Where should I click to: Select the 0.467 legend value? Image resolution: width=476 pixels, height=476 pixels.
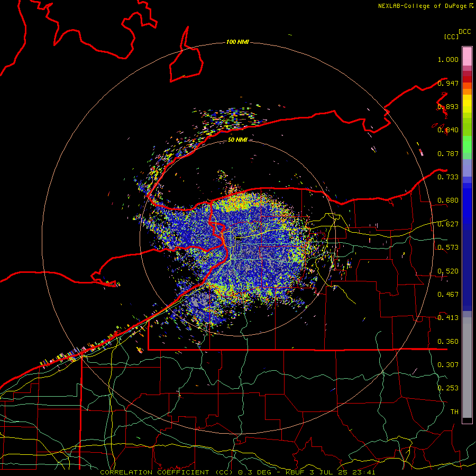(x=448, y=295)
